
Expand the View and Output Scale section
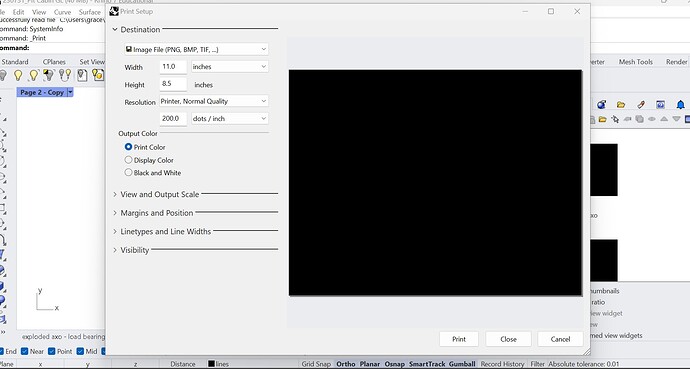click(115, 194)
